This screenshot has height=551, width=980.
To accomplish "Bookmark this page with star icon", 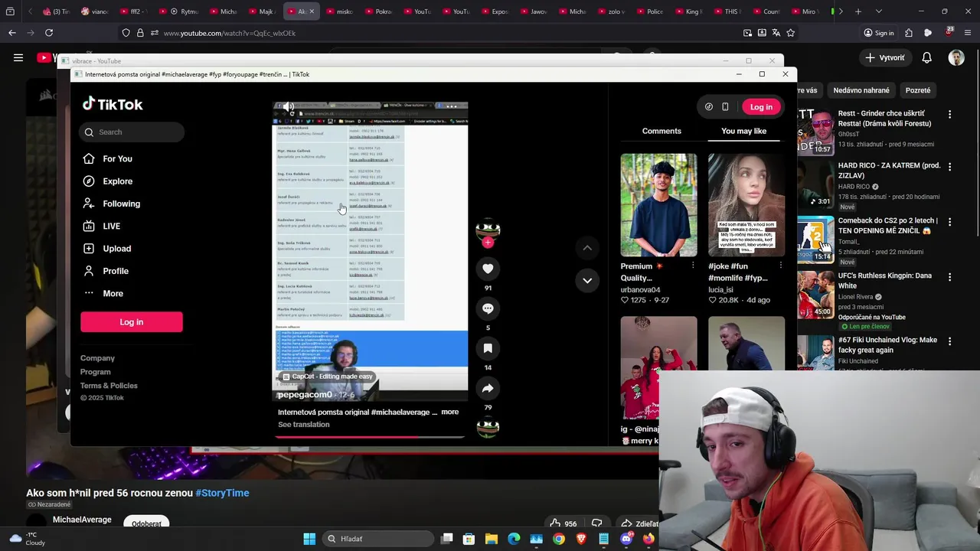I will click(790, 33).
